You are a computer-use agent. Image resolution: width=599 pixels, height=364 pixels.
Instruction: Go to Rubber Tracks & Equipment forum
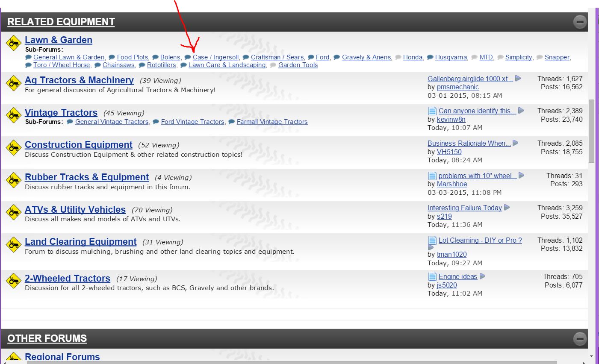pyautogui.click(x=87, y=177)
